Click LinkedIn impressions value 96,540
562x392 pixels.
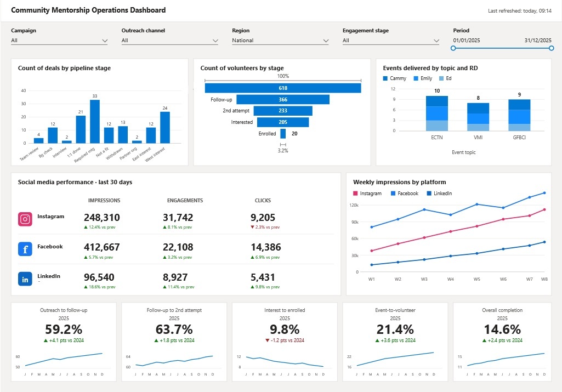click(99, 277)
